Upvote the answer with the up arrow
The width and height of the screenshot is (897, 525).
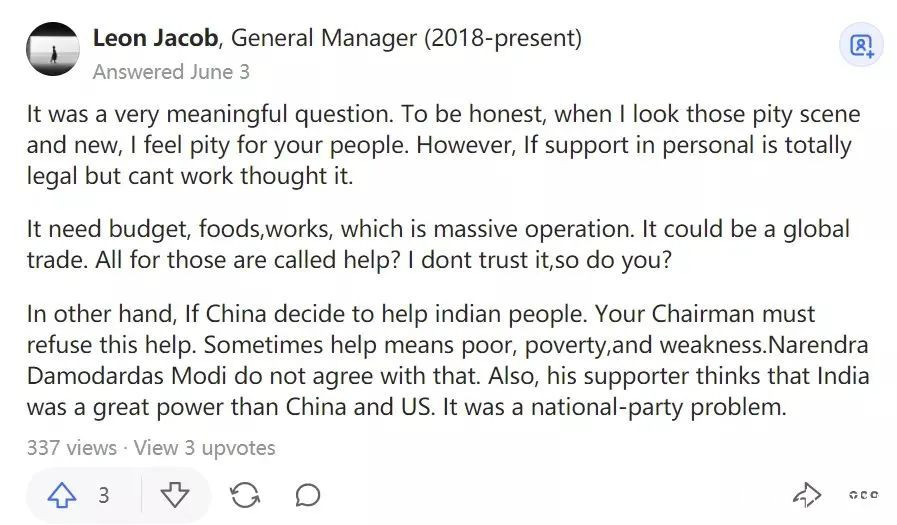coord(62,495)
